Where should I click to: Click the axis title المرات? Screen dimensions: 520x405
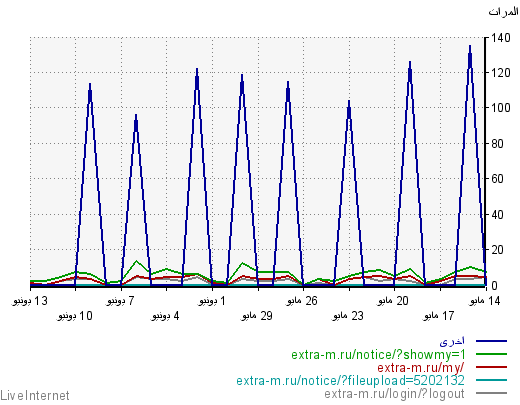[x=503, y=12]
